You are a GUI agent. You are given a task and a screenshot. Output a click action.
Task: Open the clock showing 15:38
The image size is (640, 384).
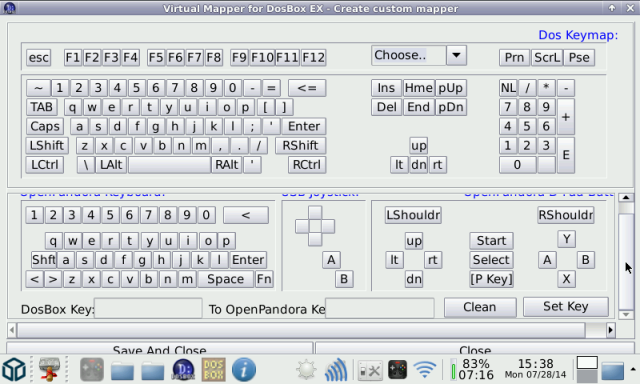coord(536,368)
